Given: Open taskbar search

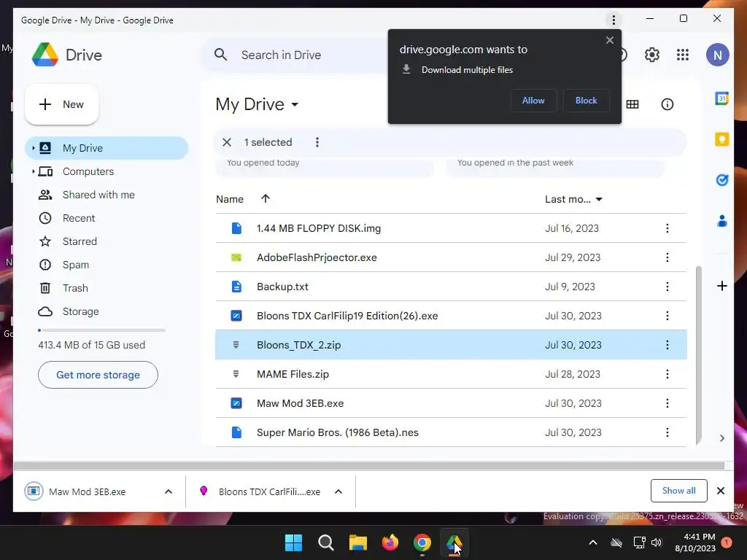Looking at the screenshot, I should coord(326,542).
